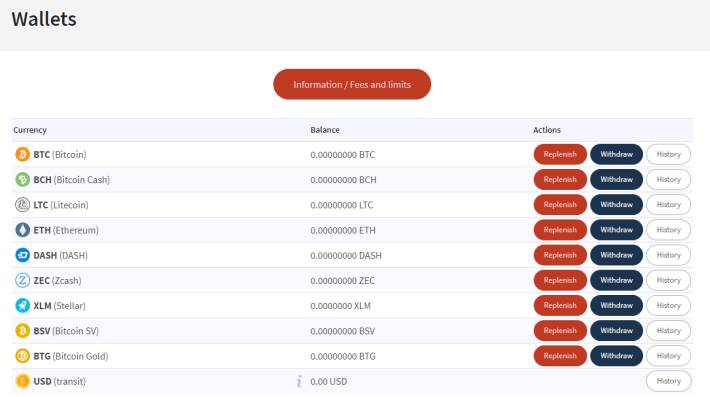Withdraw from the BSV wallet
The height and width of the screenshot is (397, 710).
coord(616,331)
